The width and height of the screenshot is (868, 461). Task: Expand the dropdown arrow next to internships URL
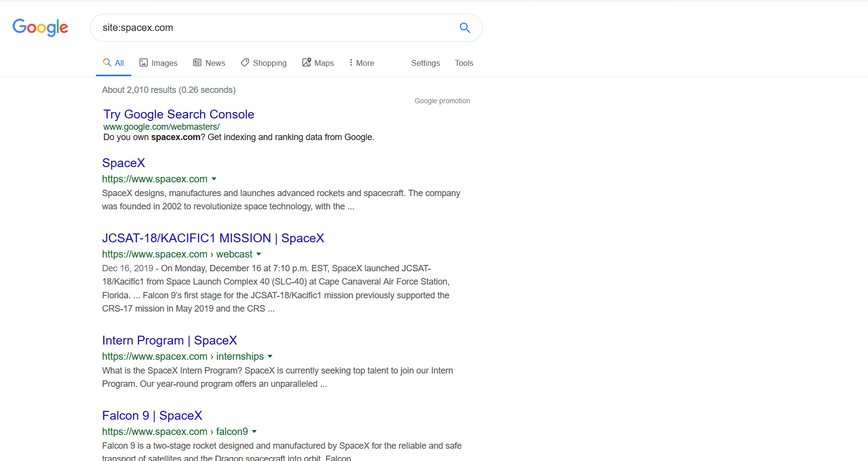click(x=270, y=357)
